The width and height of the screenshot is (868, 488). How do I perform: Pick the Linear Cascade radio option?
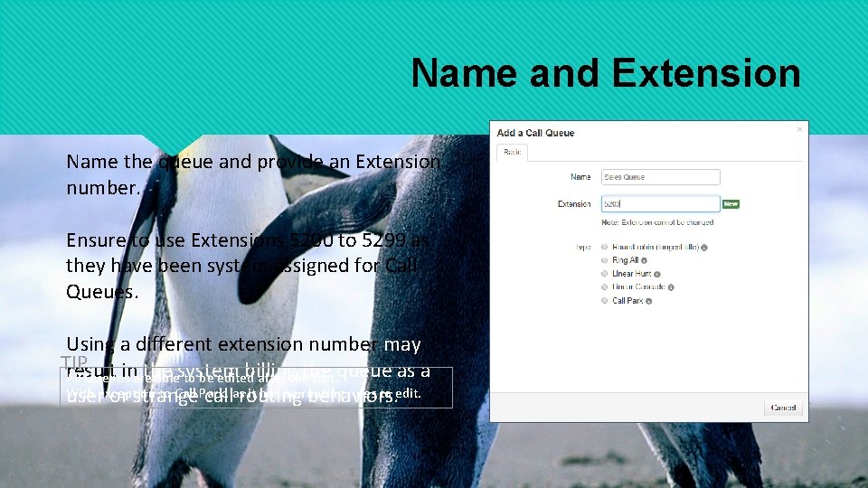coord(605,286)
